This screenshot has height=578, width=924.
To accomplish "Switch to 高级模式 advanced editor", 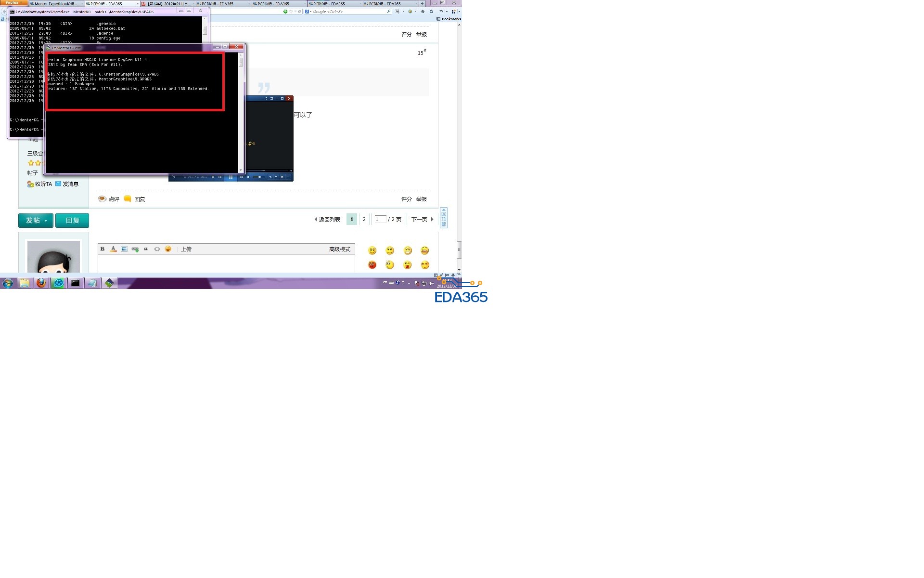I will (x=339, y=249).
